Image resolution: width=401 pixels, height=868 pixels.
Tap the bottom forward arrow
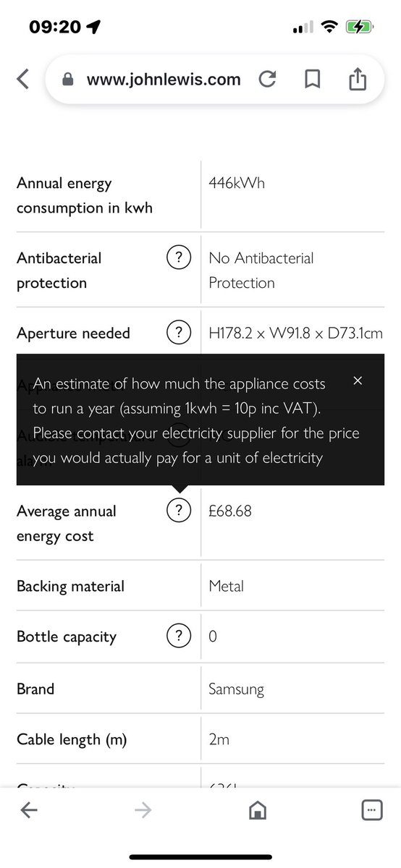[143, 811]
